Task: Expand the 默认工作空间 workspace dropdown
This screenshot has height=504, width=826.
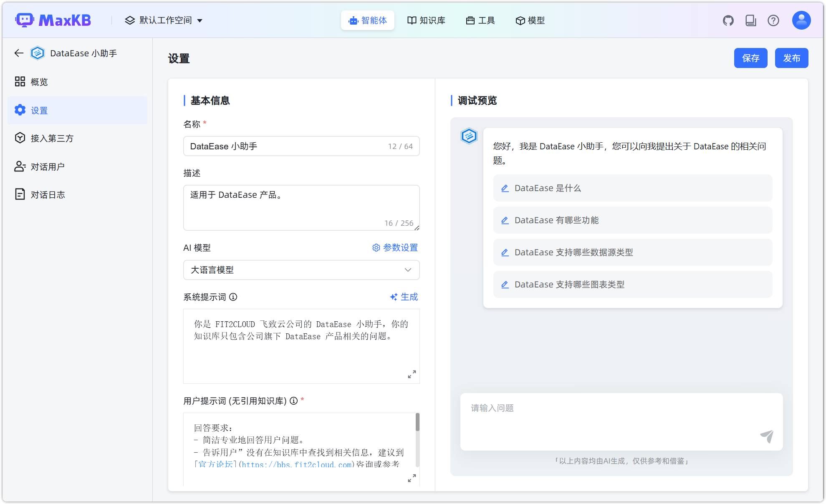Action: point(163,20)
